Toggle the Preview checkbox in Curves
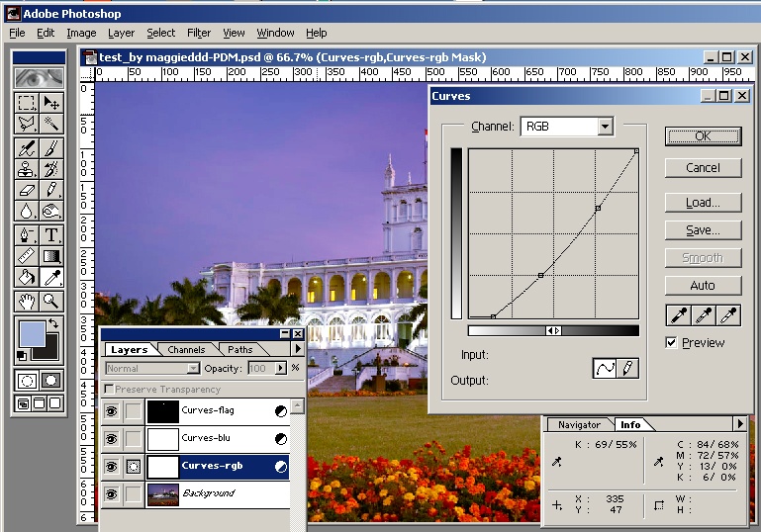 [671, 343]
